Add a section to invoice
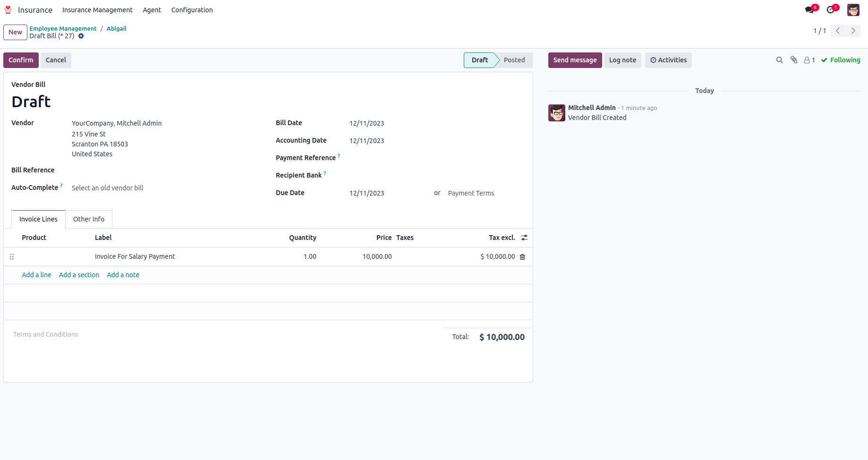The width and height of the screenshot is (868, 460). (79, 275)
